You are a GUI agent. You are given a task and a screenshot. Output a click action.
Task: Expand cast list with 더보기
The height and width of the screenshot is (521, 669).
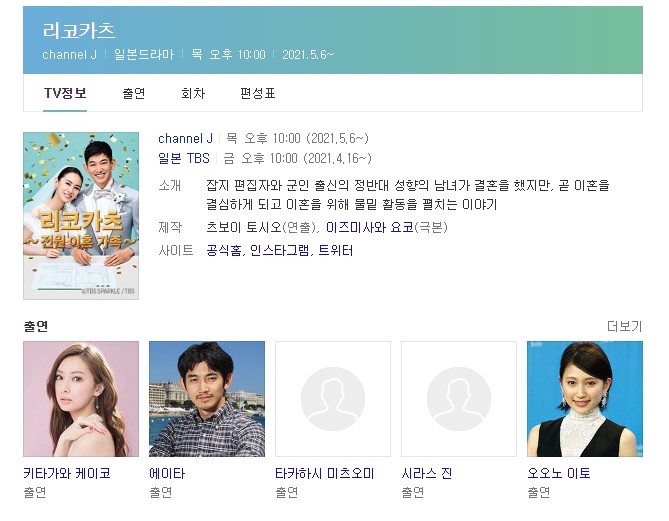(x=624, y=326)
